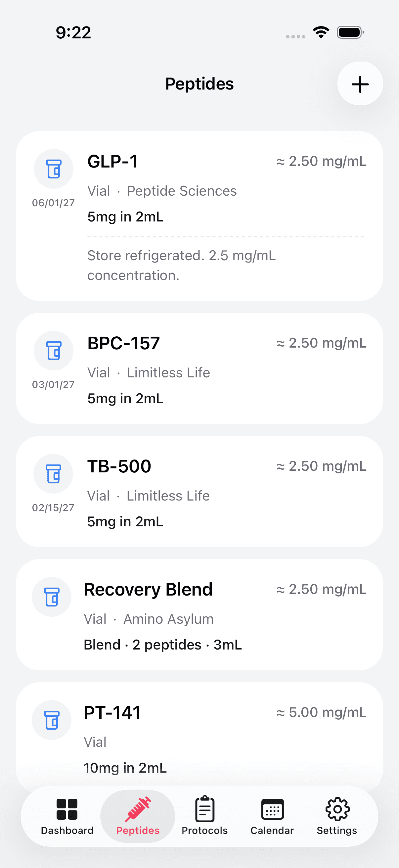Open the GLP-1 peptide title
This screenshot has width=399, height=868.
[112, 162]
